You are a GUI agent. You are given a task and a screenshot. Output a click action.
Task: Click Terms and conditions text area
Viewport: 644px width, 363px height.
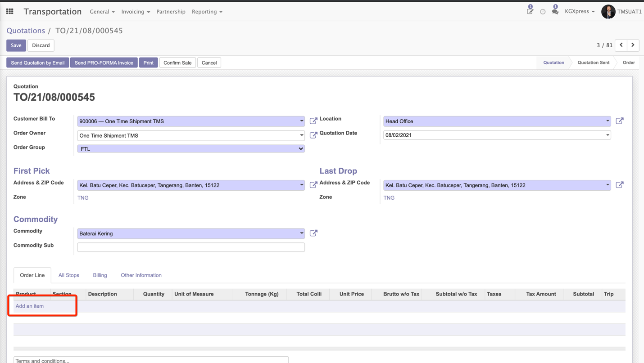pyautogui.click(x=151, y=360)
